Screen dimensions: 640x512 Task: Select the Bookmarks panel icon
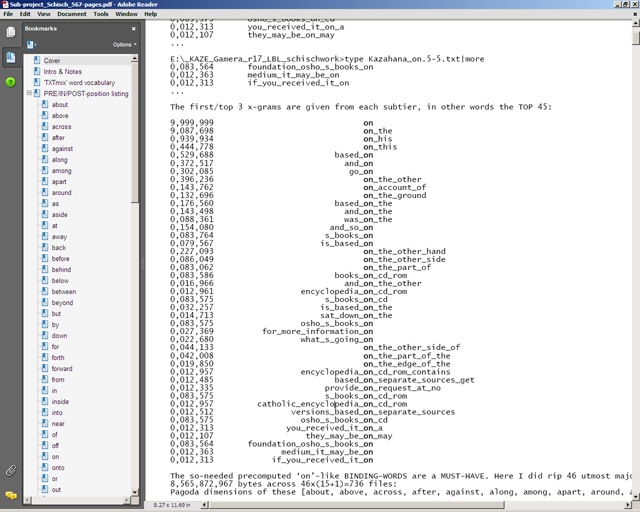pyautogui.click(x=11, y=58)
